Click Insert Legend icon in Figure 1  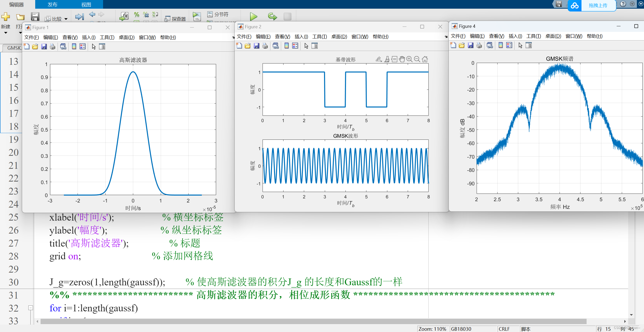83,46
